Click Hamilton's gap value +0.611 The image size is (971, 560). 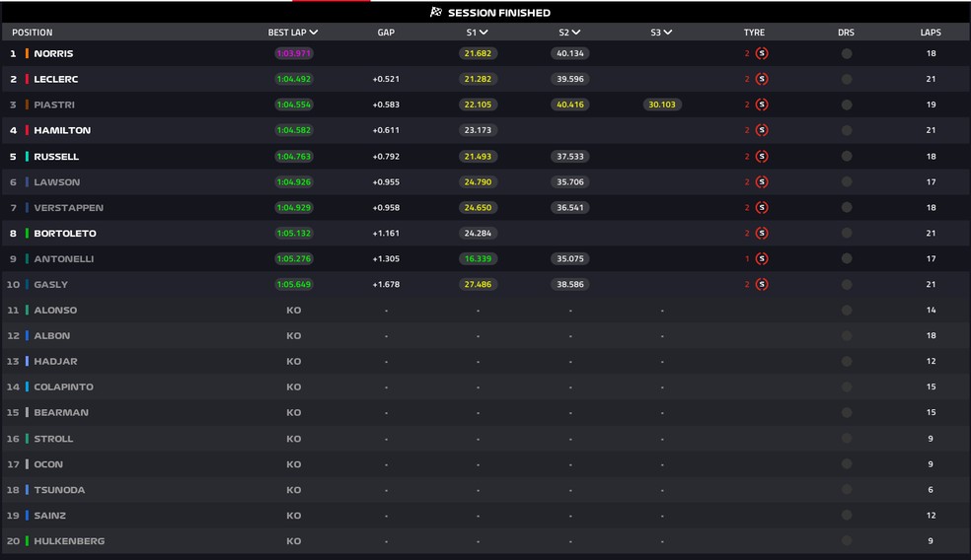coord(386,130)
